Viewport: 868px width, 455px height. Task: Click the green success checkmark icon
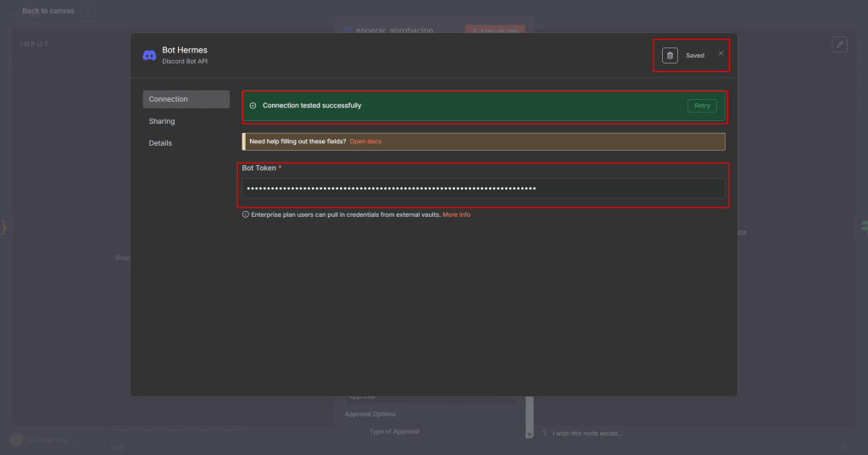253,106
